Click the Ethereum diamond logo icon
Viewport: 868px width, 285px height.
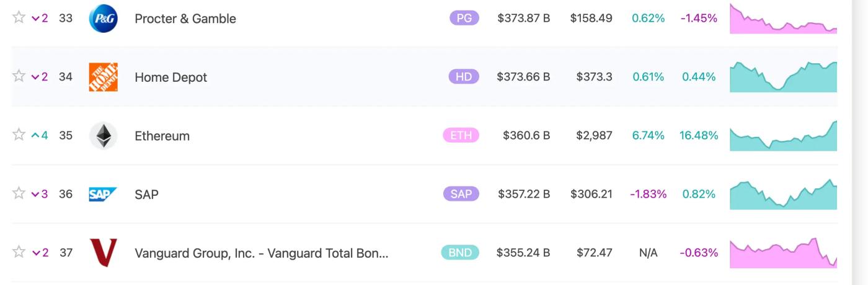point(103,136)
